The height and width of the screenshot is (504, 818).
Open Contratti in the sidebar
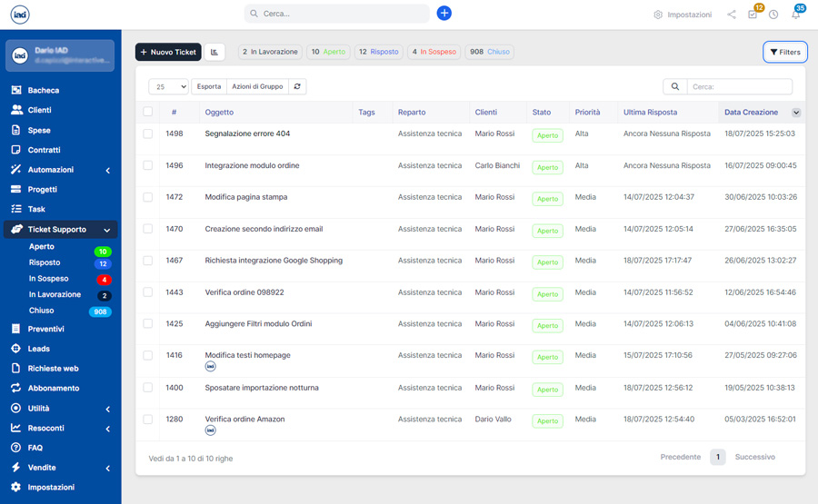(44, 150)
